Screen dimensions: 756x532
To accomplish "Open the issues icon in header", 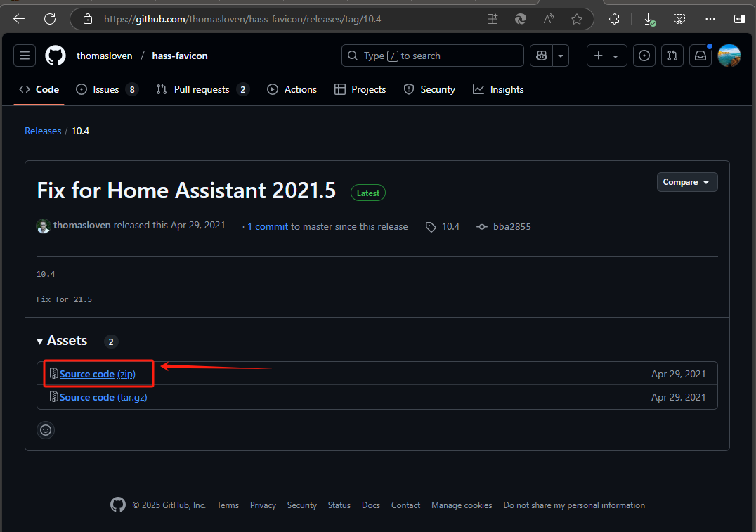I will coord(644,56).
